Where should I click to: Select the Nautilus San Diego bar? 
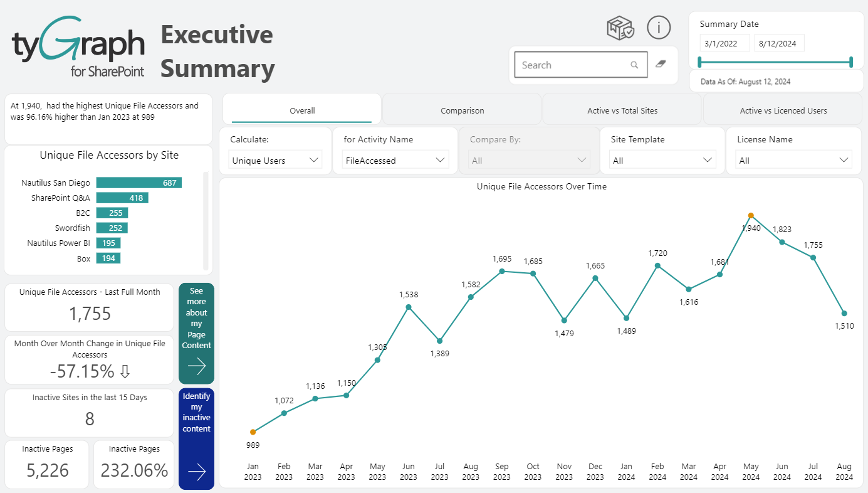point(139,183)
